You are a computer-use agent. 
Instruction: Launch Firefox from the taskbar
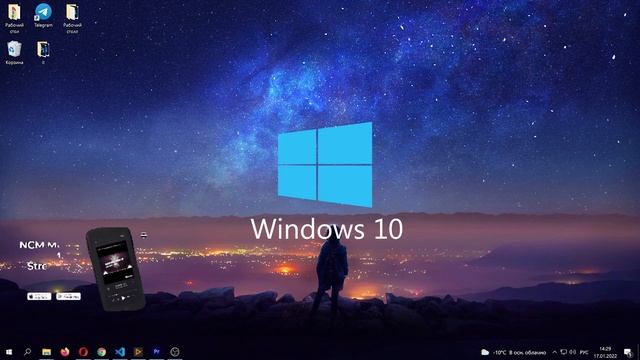65,352
